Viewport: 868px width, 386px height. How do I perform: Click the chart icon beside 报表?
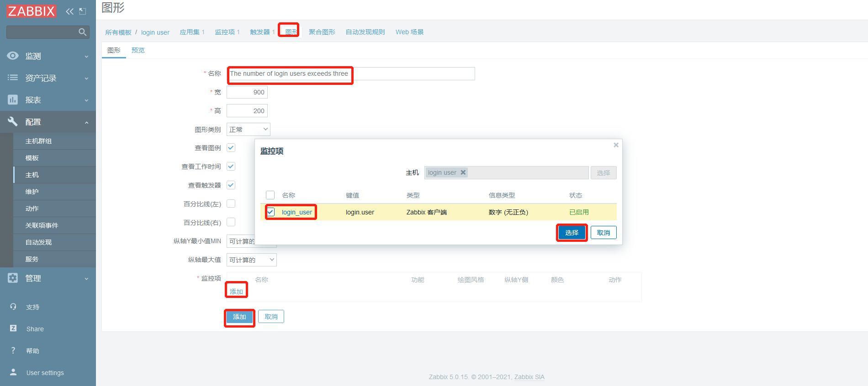(x=13, y=99)
